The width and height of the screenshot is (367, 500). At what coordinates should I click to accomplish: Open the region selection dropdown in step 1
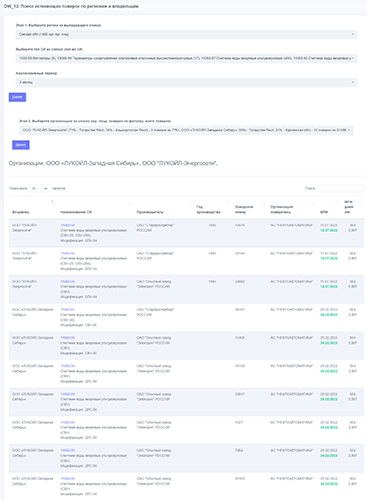coord(186,34)
